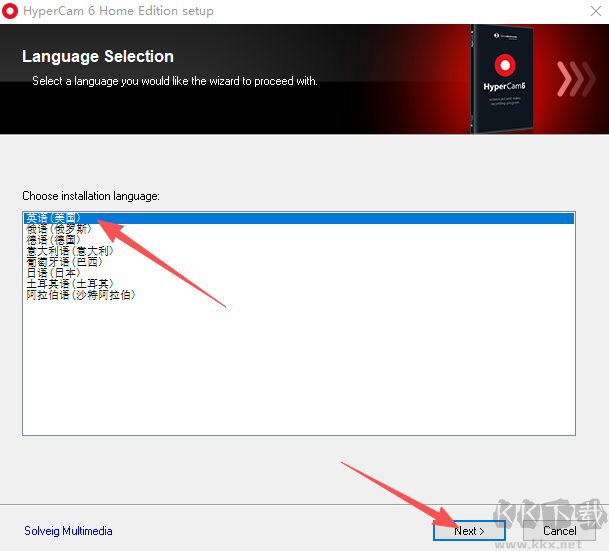This screenshot has width=609, height=551.
Task: Click the HyperCam red logo in title bar
Action: coord(10,11)
